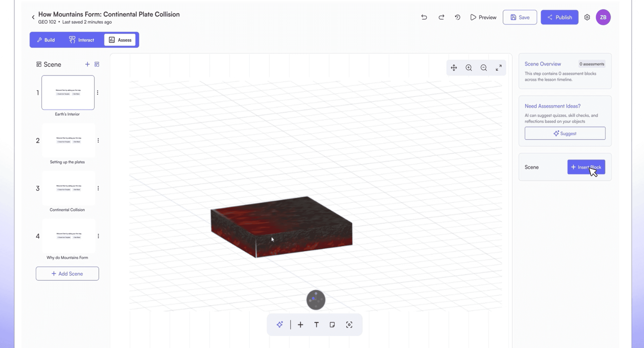Open version history clock icon
The height and width of the screenshot is (348, 644).
[x=458, y=17]
